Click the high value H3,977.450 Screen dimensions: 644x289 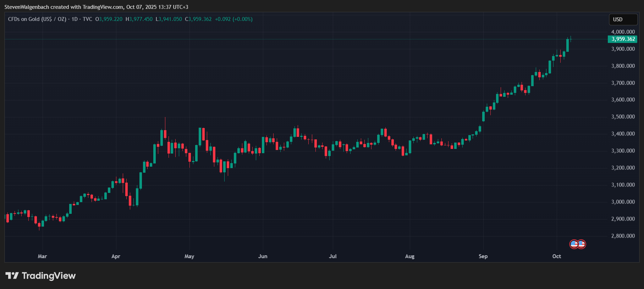click(139, 19)
